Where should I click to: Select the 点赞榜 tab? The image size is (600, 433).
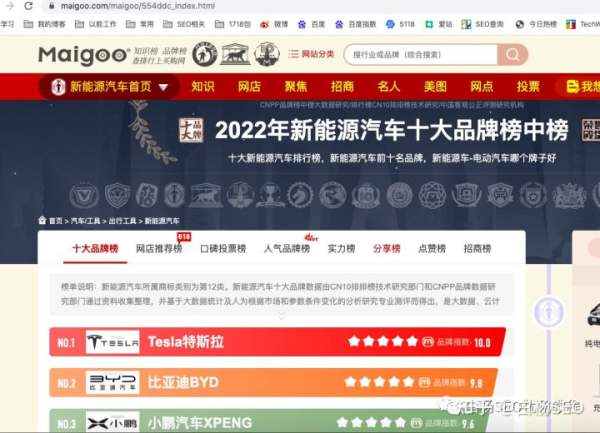(432, 249)
